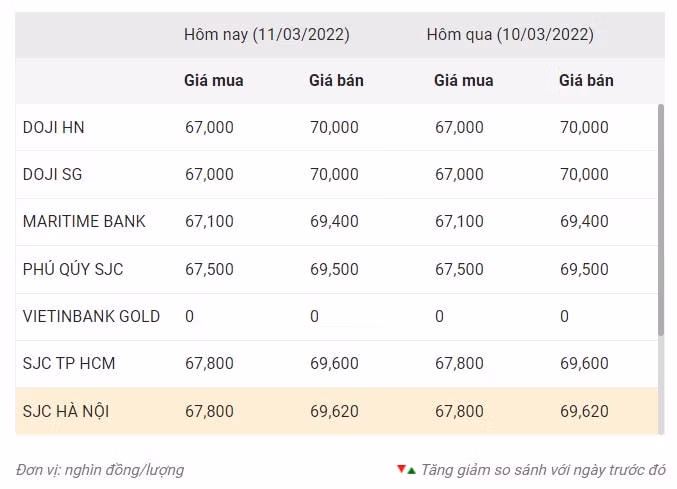Click SJC HÀ NỘI yesterday's sell price 69,620

pos(584,411)
